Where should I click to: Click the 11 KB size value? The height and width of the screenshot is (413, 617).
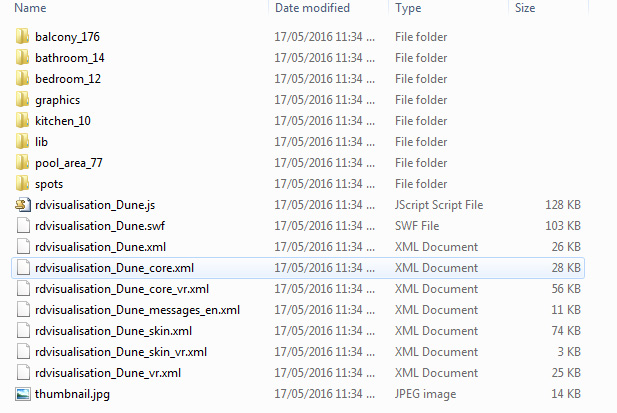(x=566, y=310)
